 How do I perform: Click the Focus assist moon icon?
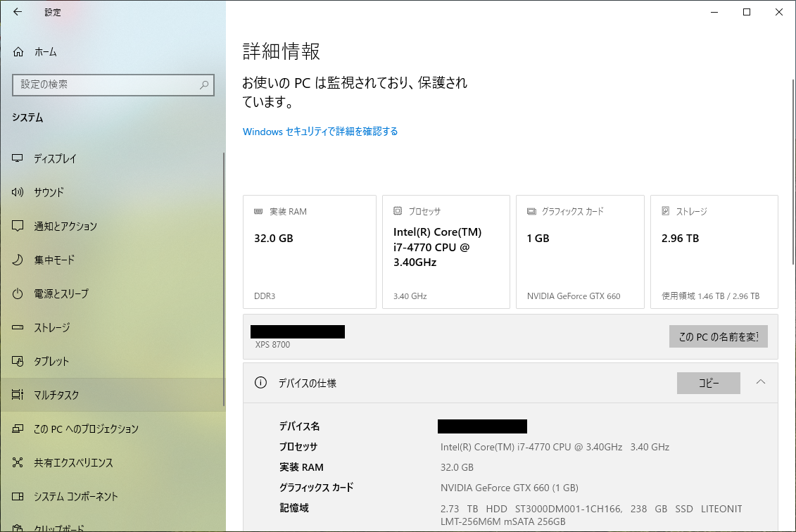18,260
